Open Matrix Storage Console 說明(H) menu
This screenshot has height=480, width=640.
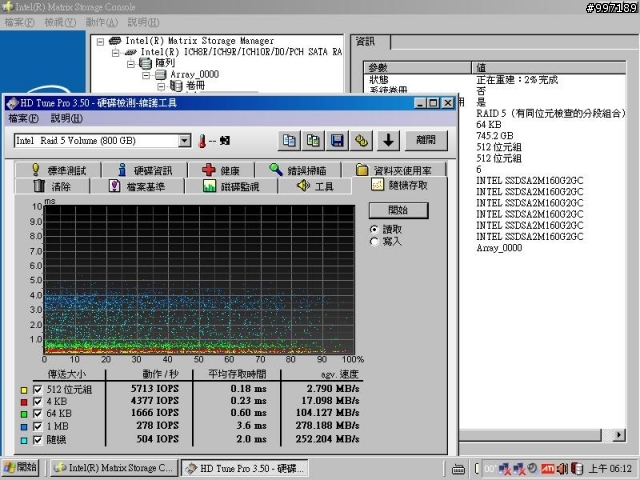(143, 22)
